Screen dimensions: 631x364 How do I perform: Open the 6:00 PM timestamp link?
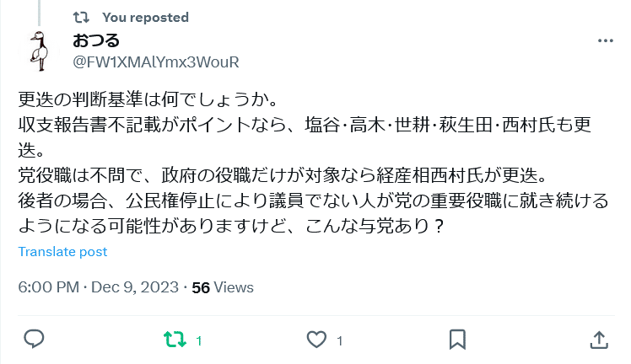tap(49, 287)
